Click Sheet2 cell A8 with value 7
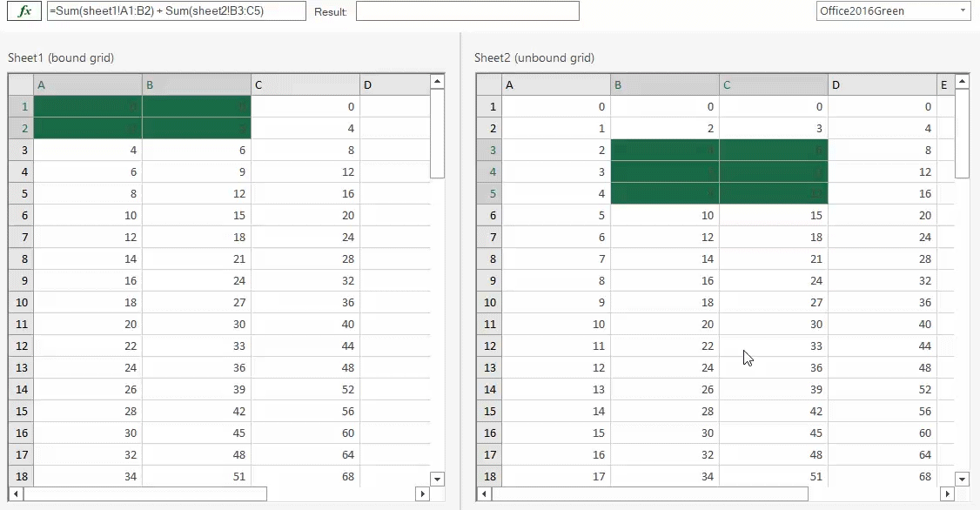This screenshot has width=980, height=510. [x=555, y=258]
